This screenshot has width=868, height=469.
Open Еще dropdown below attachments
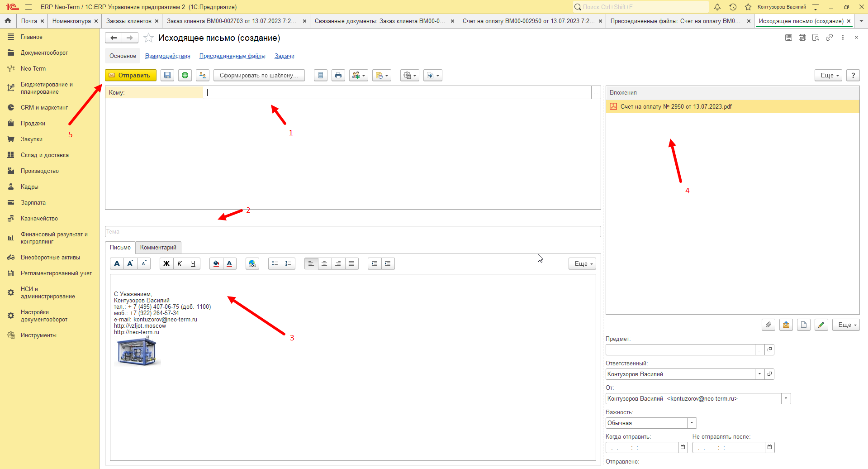pos(846,325)
